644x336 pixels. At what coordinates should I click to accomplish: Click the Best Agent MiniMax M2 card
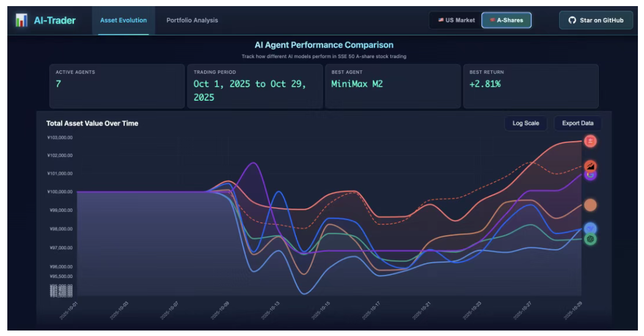(x=392, y=86)
